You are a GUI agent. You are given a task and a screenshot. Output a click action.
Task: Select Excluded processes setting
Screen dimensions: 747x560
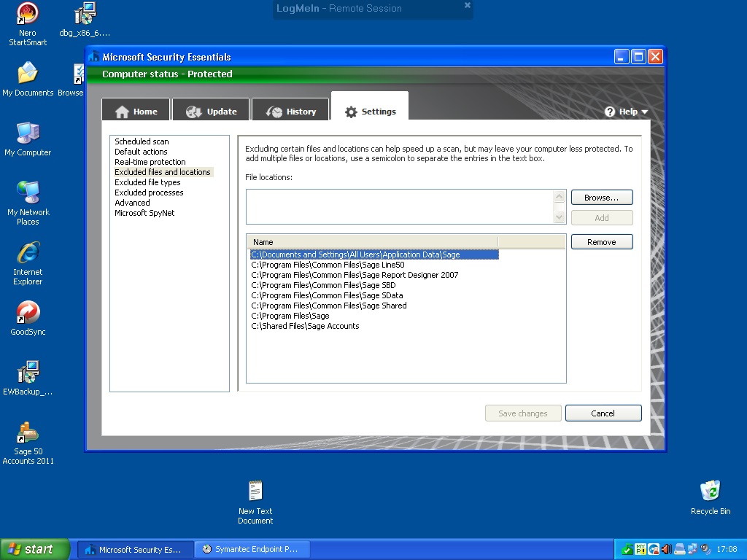point(149,192)
